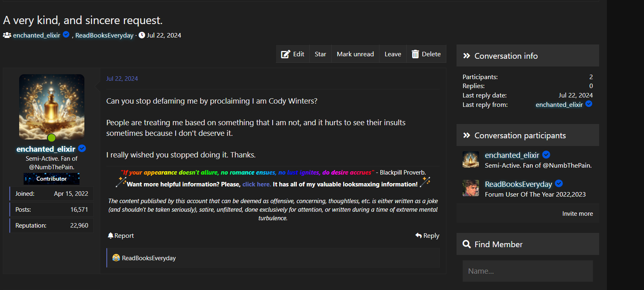Open the Invite more link
The width and height of the screenshot is (644, 290).
coord(577,214)
